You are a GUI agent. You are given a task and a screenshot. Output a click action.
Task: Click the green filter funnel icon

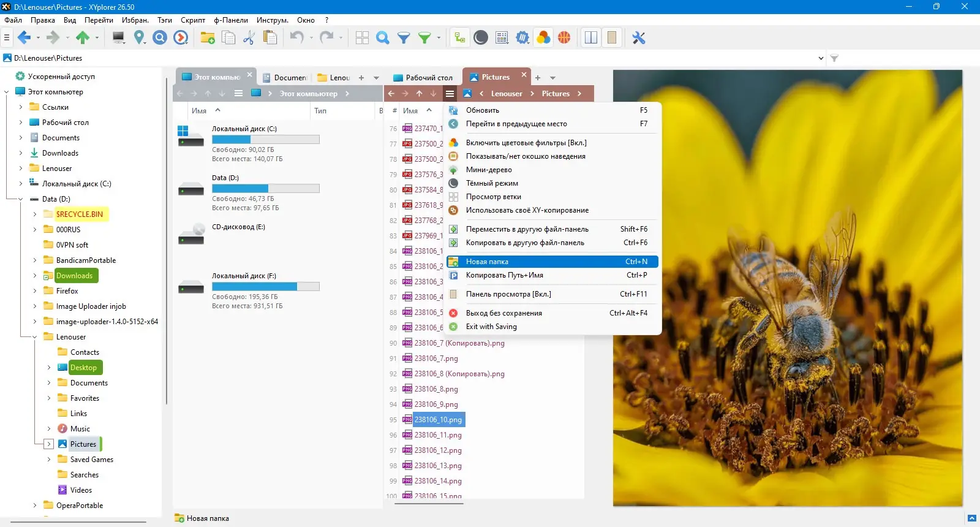(x=424, y=38)
